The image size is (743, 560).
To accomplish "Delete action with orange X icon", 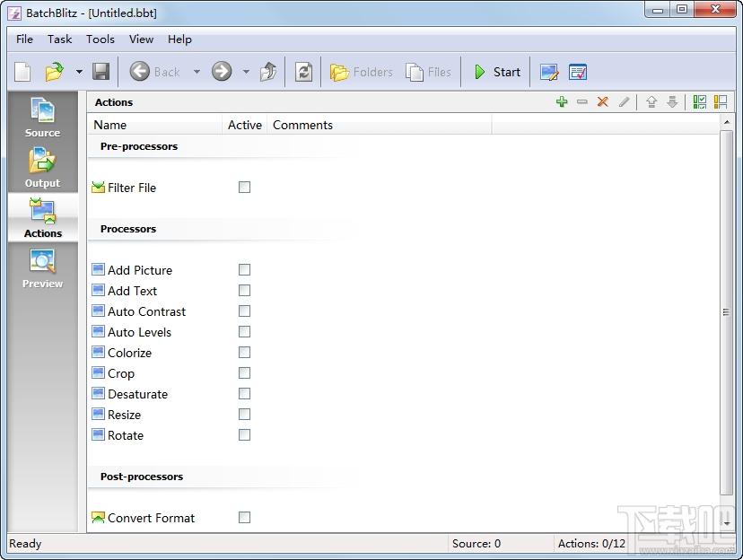I will click(x=603, y=101).
